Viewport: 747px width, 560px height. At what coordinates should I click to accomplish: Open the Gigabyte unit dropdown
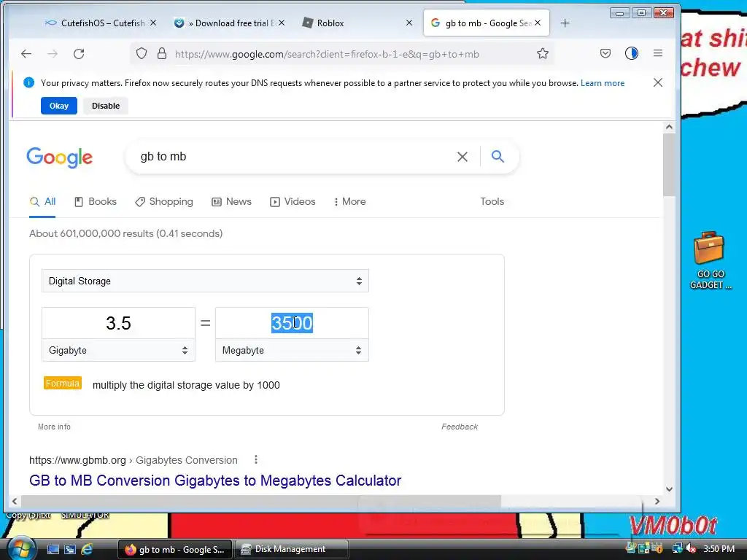[x=119, y=350]
